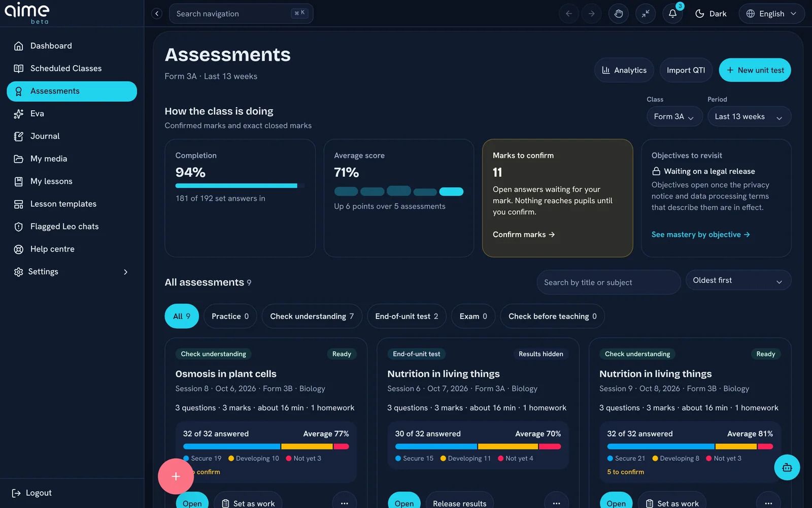Filter by Check before teaching
Screen dimensions: 812x508
tap(552, 316)
